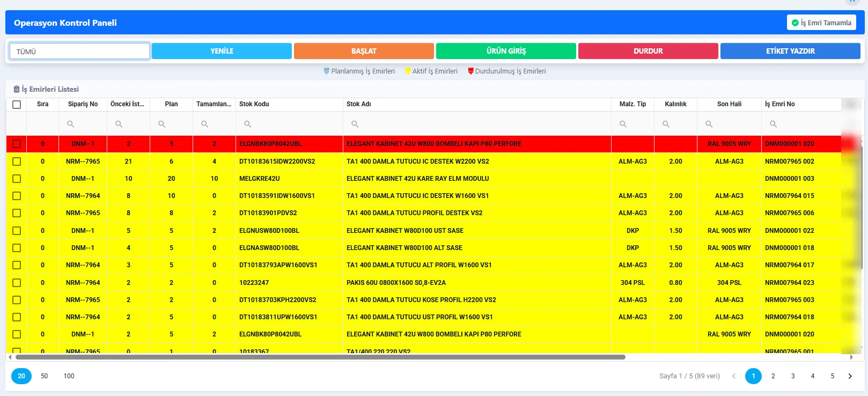
Task: Show 50 rows per page
Action: tap(45, 376)
